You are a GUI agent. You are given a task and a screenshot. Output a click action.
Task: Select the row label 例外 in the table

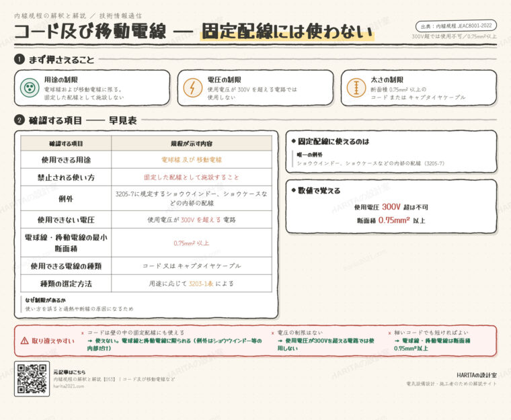(66, 198)
